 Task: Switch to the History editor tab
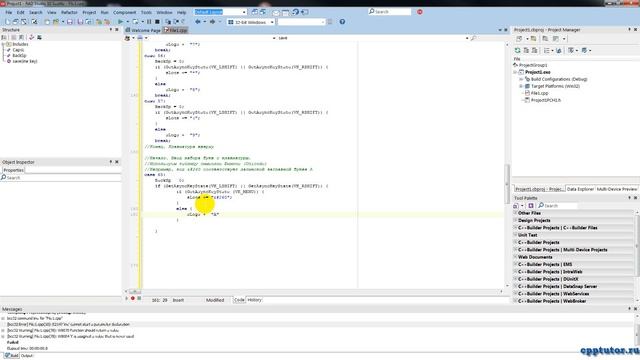point(254,300)
